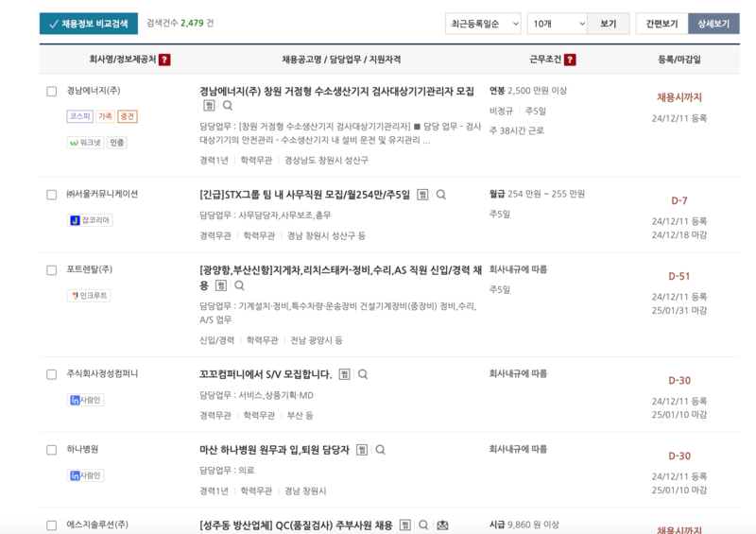
Task: Click company name 주식회사정성컴퍼니
Action: pyautogui.click(x=102, y=374)
